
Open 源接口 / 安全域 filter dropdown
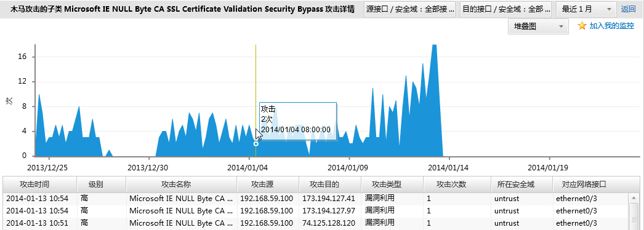point(409,9)
